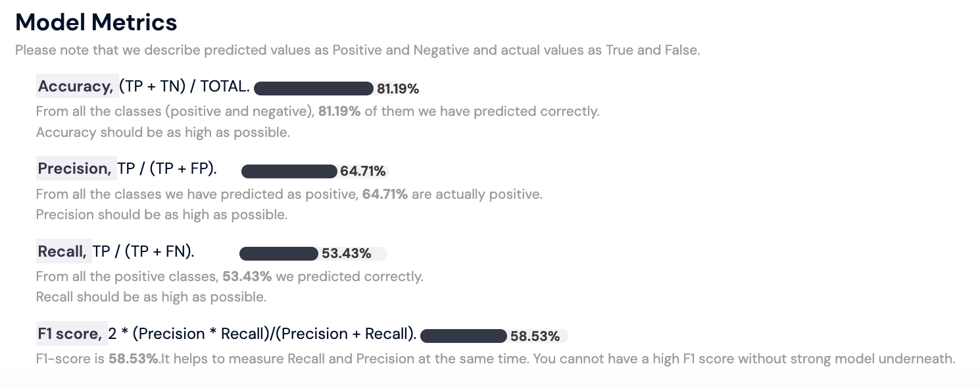The width and height of the screenshot is (980, 387).
Task: Select the TP / (TP + FP) formula
Action: click(167, 168)
